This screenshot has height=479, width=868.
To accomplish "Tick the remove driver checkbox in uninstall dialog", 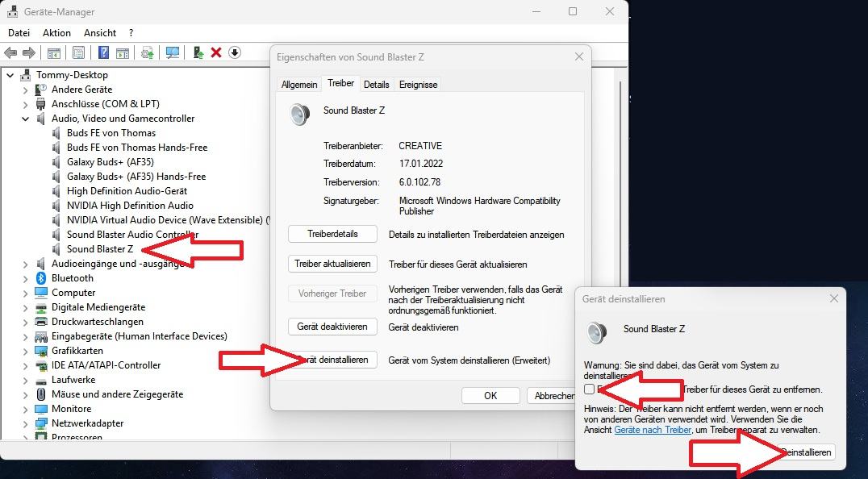I will tap(589, 389).
